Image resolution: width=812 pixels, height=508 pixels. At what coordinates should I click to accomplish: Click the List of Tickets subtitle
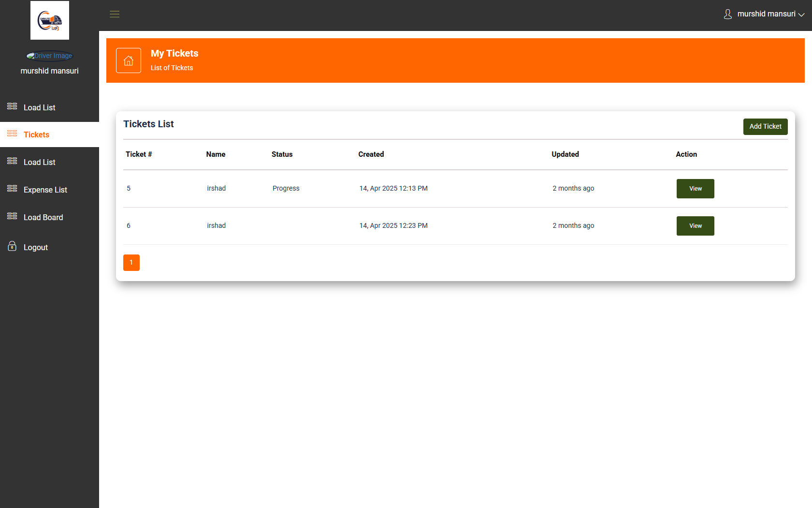172,68
